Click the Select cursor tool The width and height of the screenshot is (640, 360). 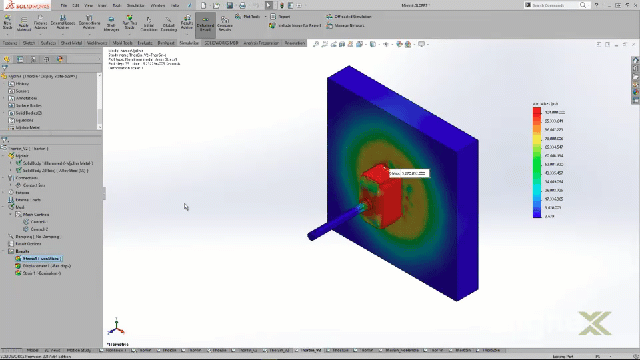[269, 5]
